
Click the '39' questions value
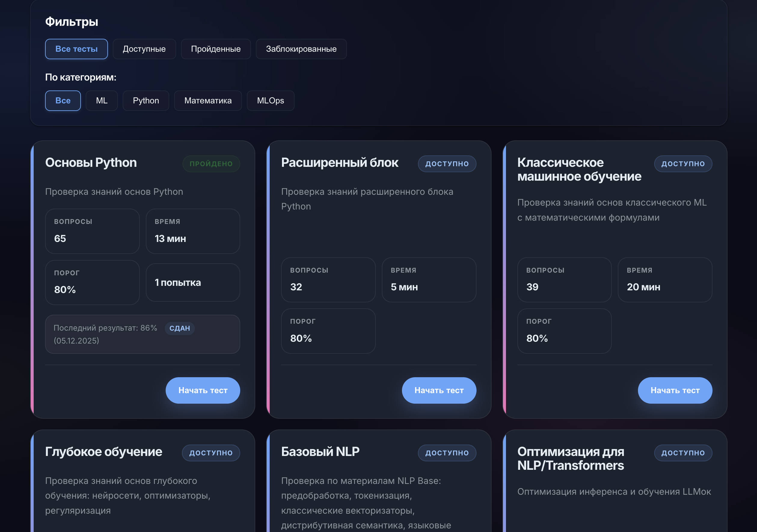(532, 287)
